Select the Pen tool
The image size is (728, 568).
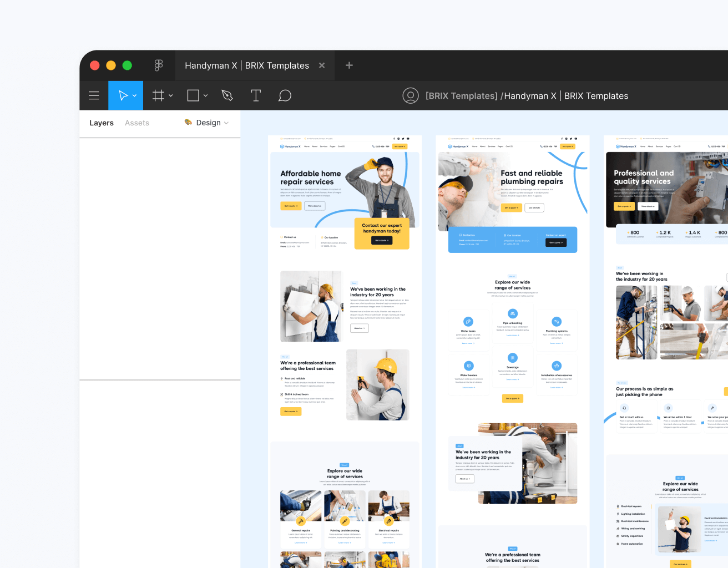[x=227, y=95]
